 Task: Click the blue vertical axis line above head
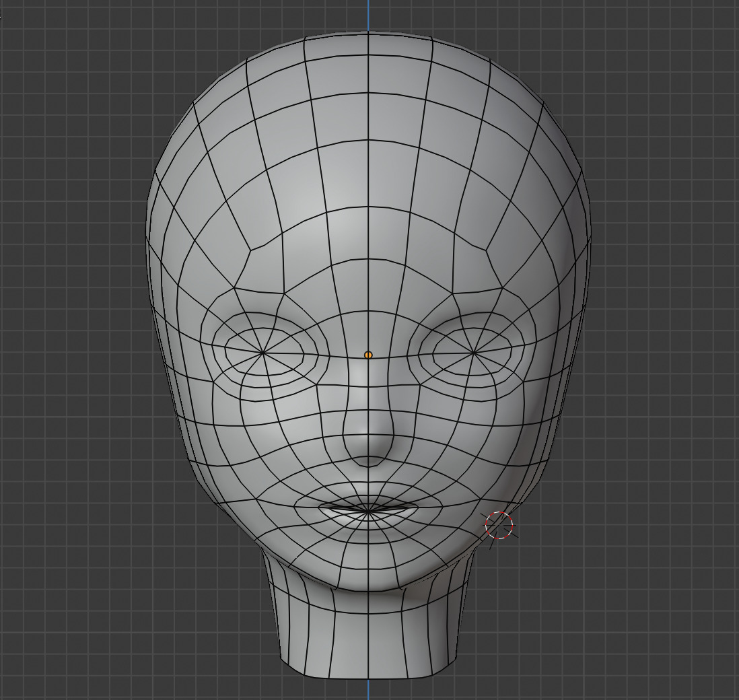[x=368, y=15]
